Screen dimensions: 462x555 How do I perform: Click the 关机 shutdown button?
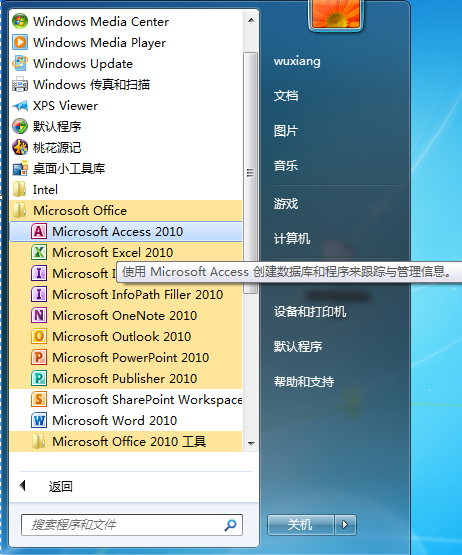click(x=301, y=525)
